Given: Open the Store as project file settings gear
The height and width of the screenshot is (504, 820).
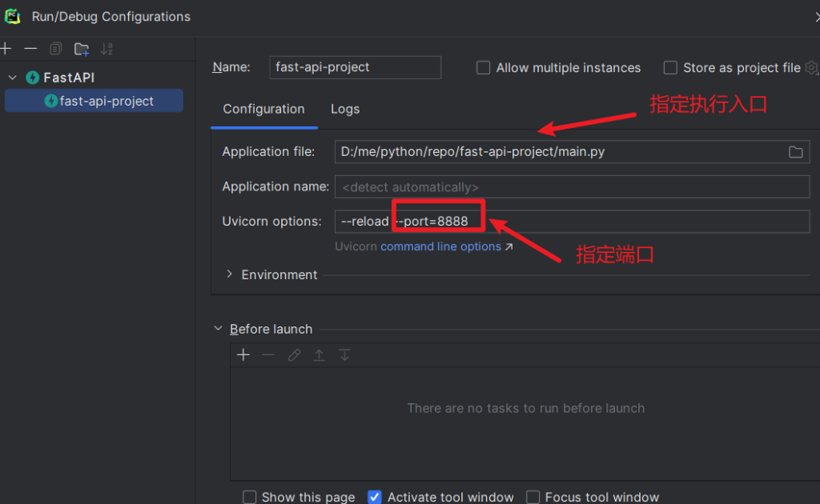Looking at the screenshot, I should coord(812,67).
